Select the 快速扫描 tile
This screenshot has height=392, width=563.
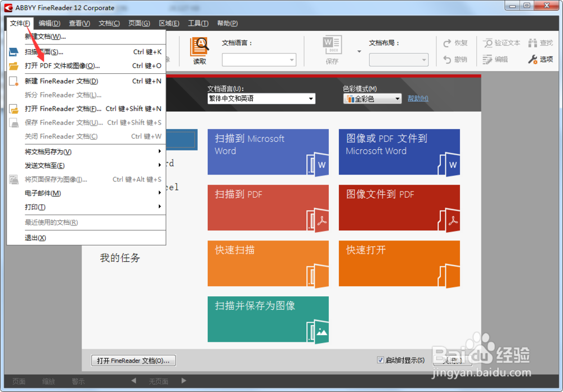click(268, 264)
